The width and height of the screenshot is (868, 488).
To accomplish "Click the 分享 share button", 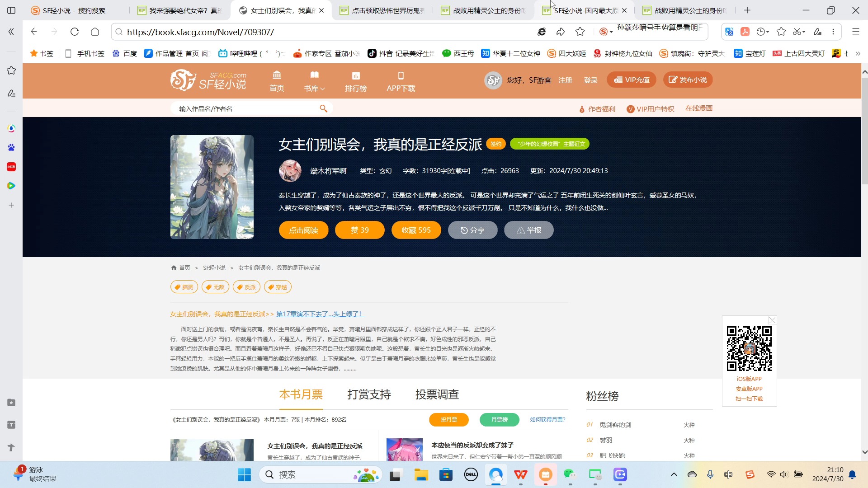I will click(x=472, y=230).
